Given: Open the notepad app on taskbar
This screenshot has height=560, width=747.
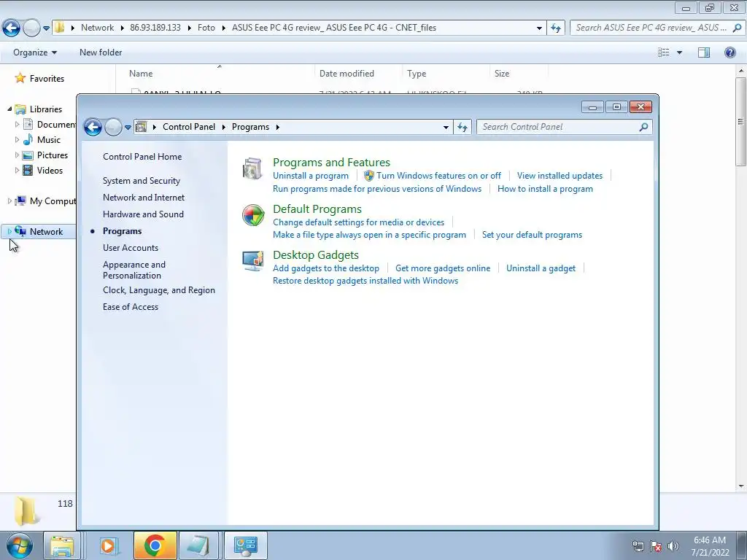Looking at the screenshot, I should point(198,545).
